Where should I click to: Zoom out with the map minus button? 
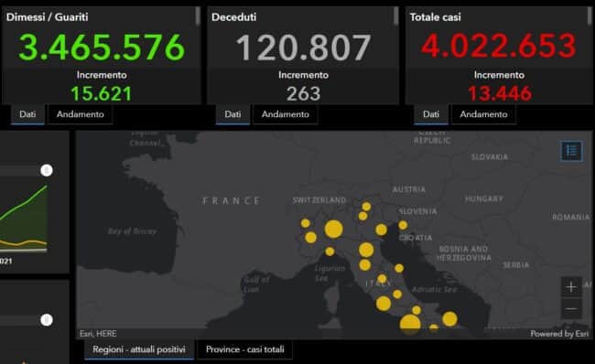coord(571,308)
